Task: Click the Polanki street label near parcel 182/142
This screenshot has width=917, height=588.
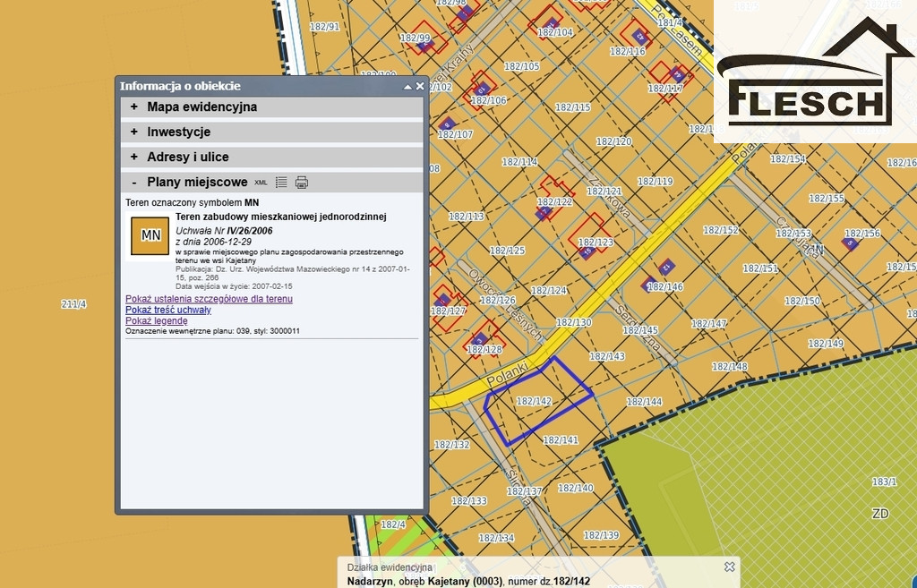Action: coord(507,374)
